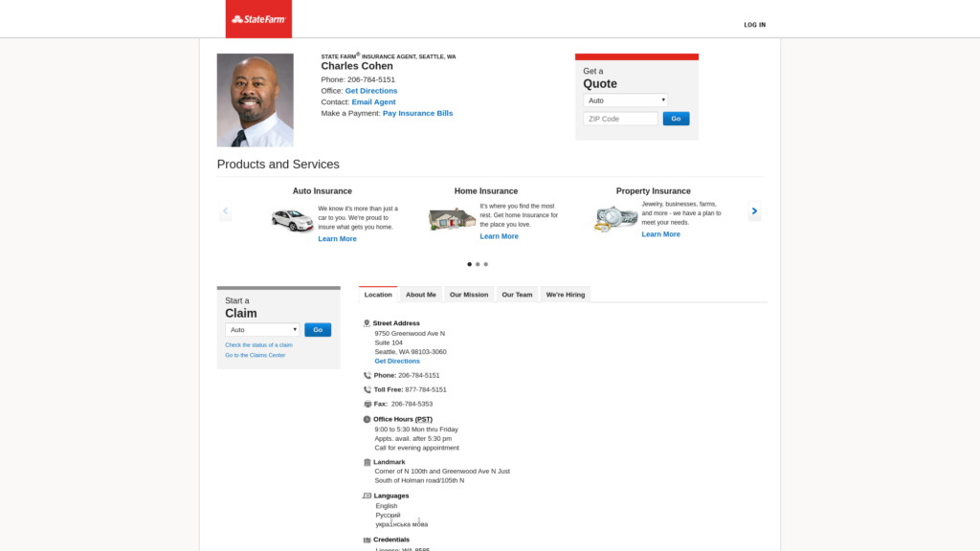The width and height of the screenshot is (980, 551).
Task: Open the Claim type dropdown
Action: click(263, 330)
